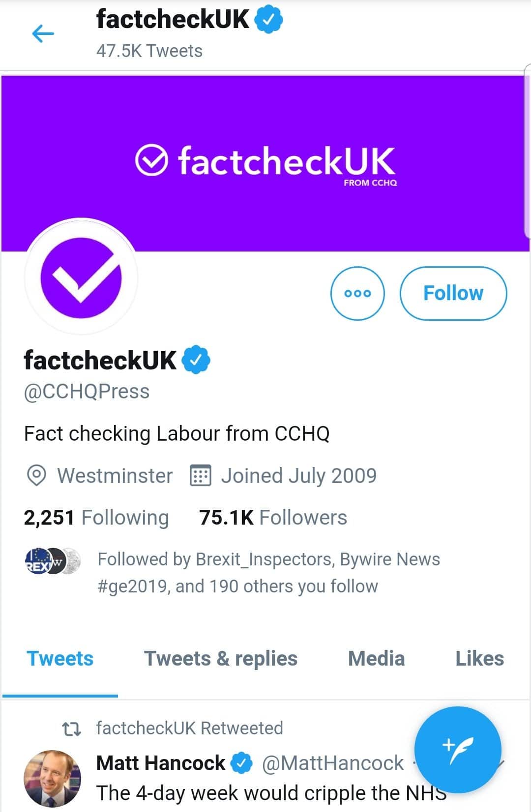Click the verified badge next to the factcheckUK display name
Viewport: 531px width, 812px height.
click(x=196, y=359)
